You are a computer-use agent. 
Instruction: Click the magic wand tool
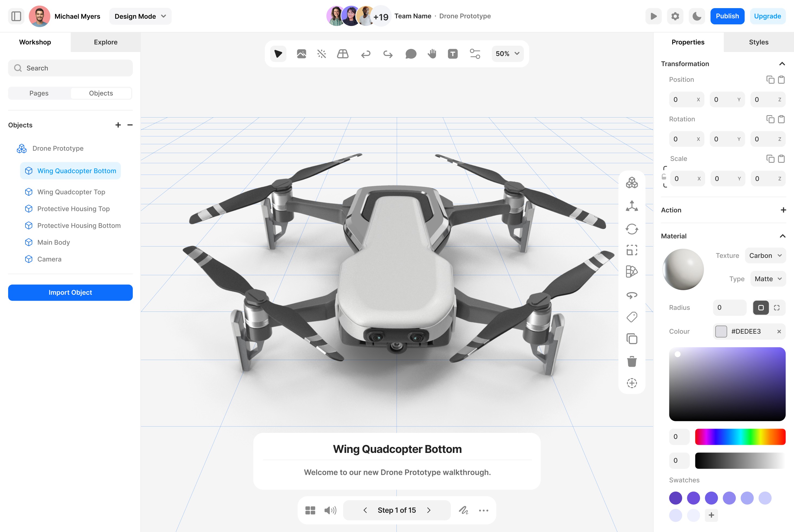(321, 54)
